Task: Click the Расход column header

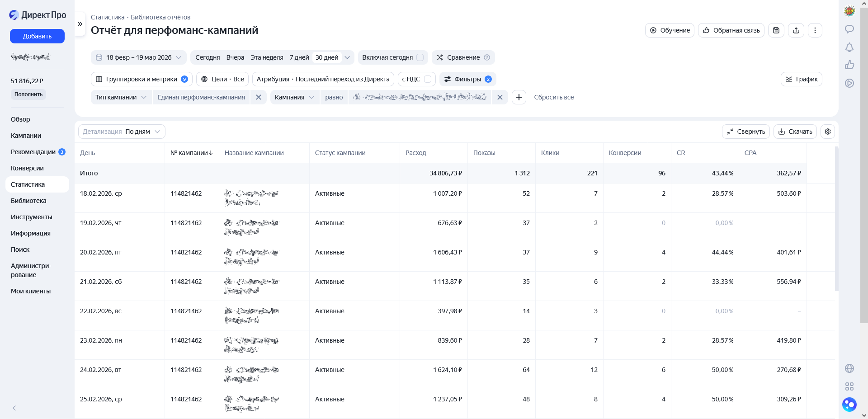Action: (x=416, y=153)
